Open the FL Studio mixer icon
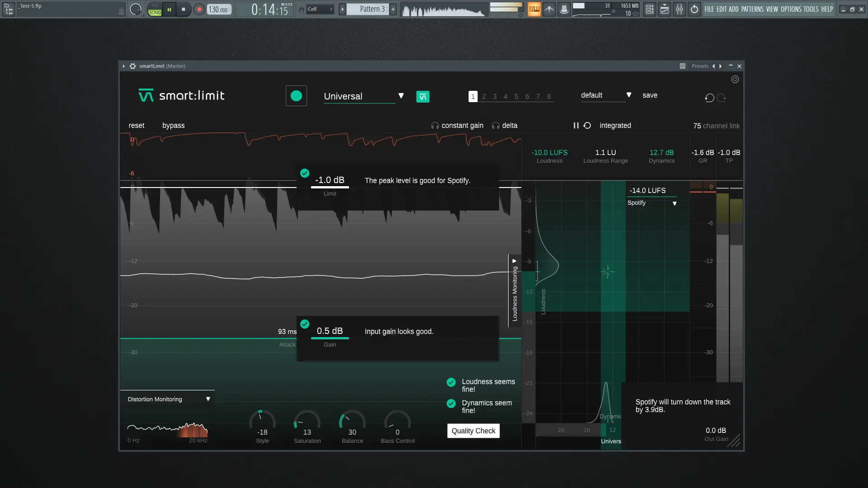 (x=679, y=9)
